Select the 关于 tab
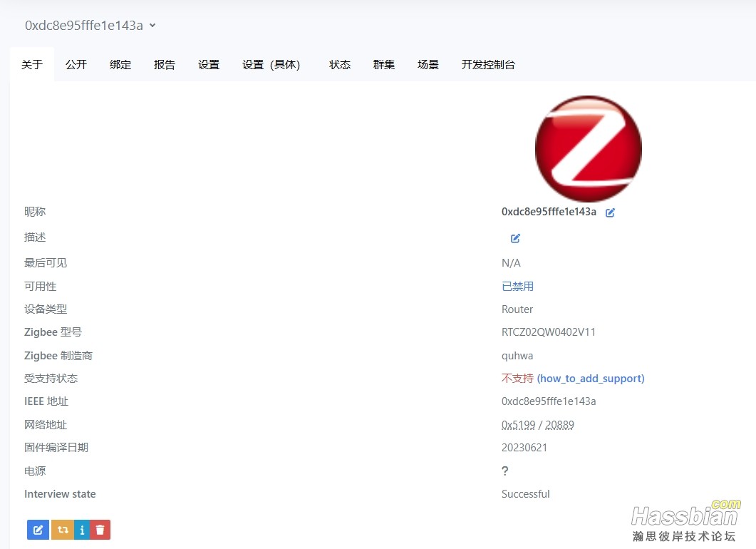The image size is (756, 549). coord(32,65)
